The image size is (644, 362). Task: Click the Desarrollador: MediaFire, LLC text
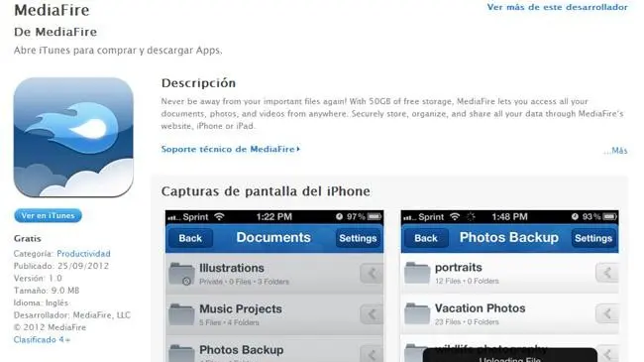(x=72, y=315)
